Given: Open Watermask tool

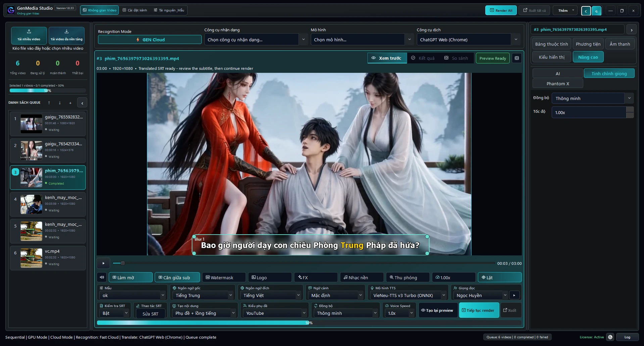Looking at the screenshot, I should pyautogui.click(x=224, y=277).
